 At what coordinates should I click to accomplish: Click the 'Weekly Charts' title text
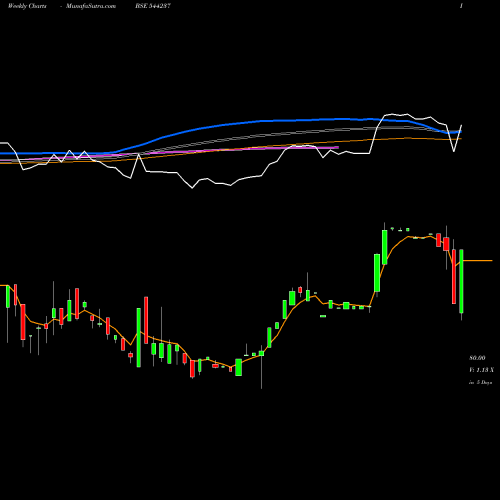27,6
